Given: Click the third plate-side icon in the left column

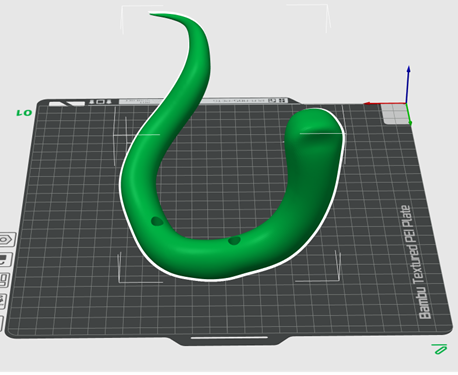Looking at the screenshot, I should 4,280.
